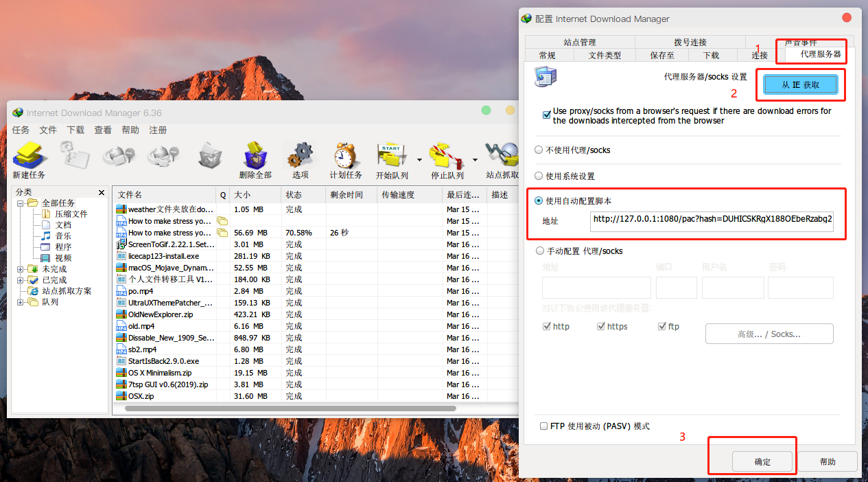Image resolution: width=868 pixels, height=482 pixels.
Task: Close the 分类 category panel with X
Action: click(102, 193)
